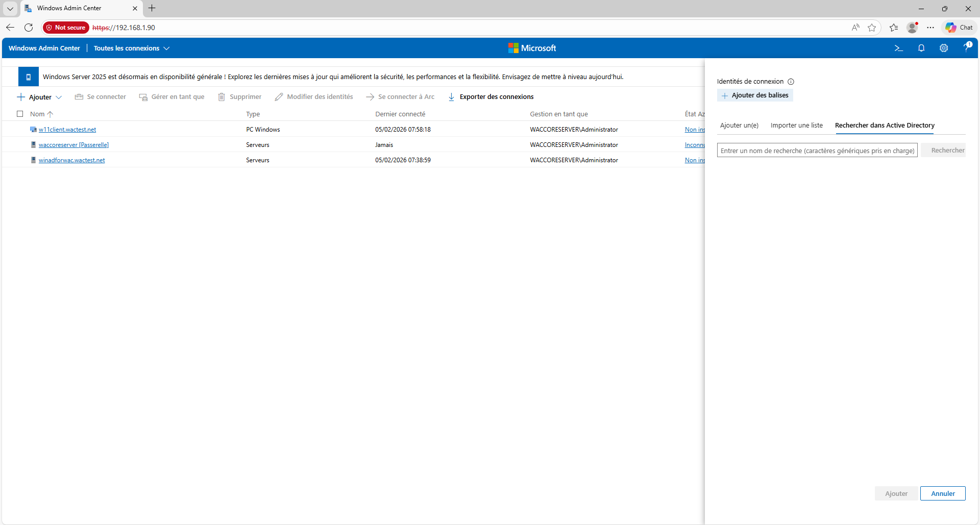Go back using browser back arrow
This screenshot has width=980, height=525.
pos(10,28)
